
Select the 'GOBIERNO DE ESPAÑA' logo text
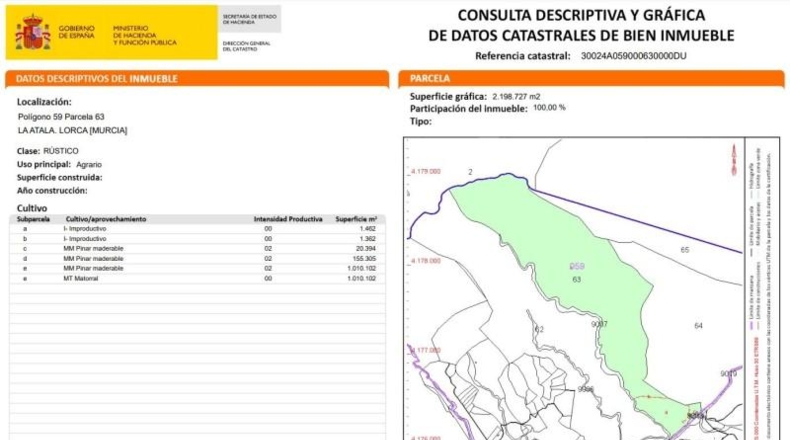77,32
